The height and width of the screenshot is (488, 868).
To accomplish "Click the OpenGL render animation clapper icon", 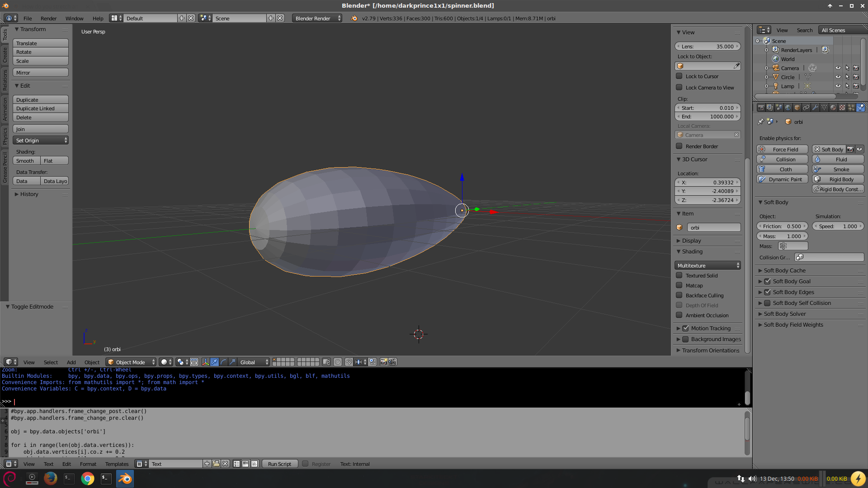I will (x=392, y=362).
